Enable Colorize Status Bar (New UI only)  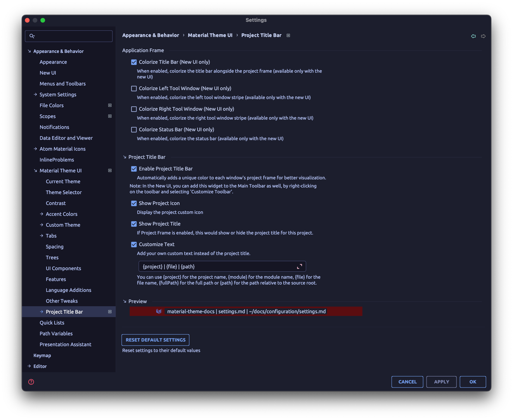pyautogui.click(x=134, y=129)
